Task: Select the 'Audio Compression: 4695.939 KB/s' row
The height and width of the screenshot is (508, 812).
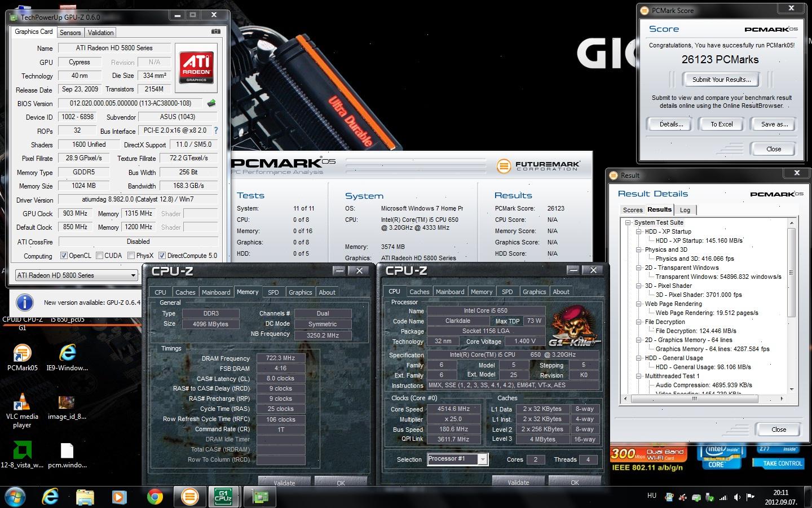Action: [704, 385]
